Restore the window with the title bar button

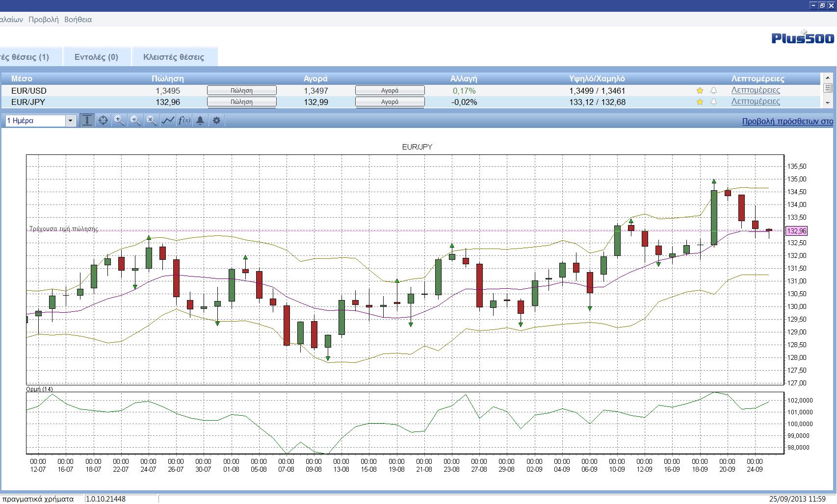[x=822, y=5]
